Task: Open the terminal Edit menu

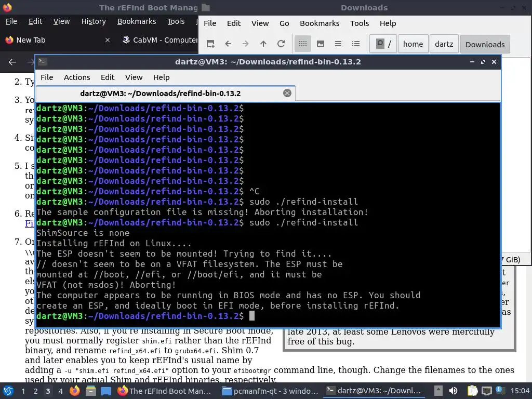Action: click(x=108, y=77)
